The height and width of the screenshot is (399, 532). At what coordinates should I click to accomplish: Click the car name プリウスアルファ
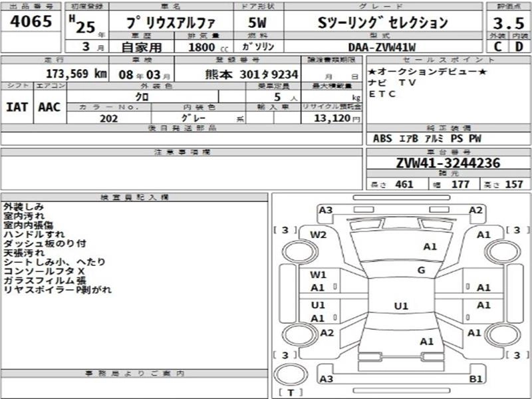click(x=171, y=23)
